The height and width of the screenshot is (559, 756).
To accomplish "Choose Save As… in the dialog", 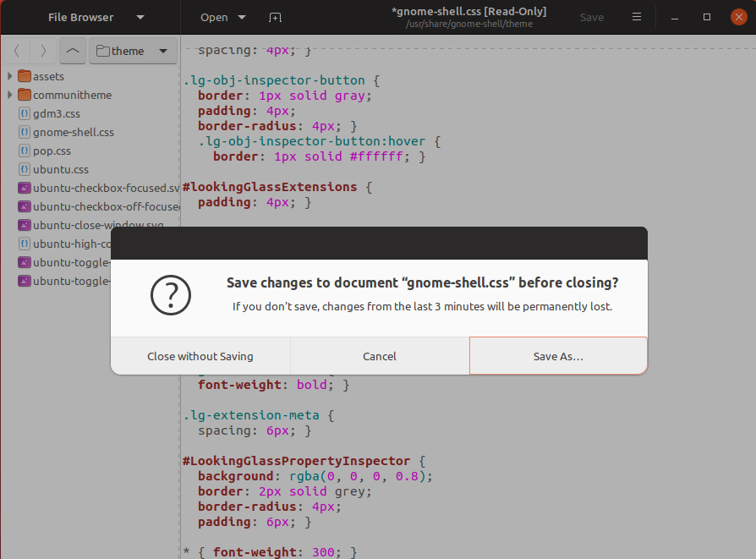I will [558, 356].
